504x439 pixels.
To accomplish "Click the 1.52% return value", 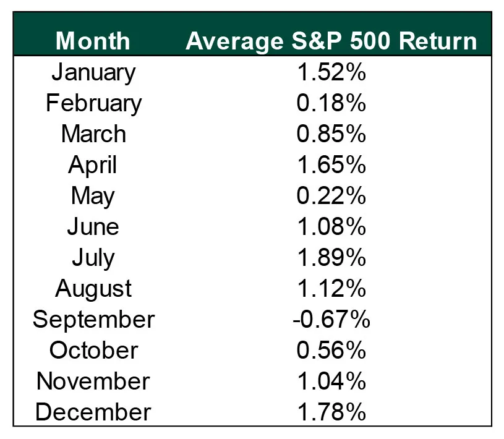I will (x=331, y=72).
